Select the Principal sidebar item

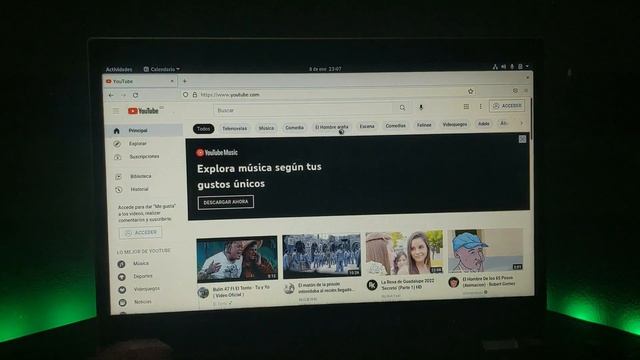(144, 131)
